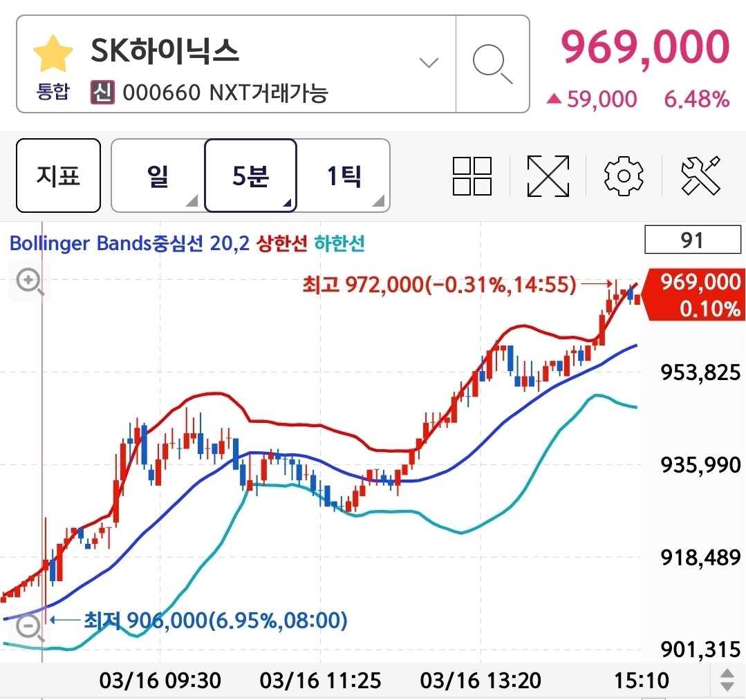Click the candle count field showing 91
Screen dimensions: 746x700
[692, 240]
